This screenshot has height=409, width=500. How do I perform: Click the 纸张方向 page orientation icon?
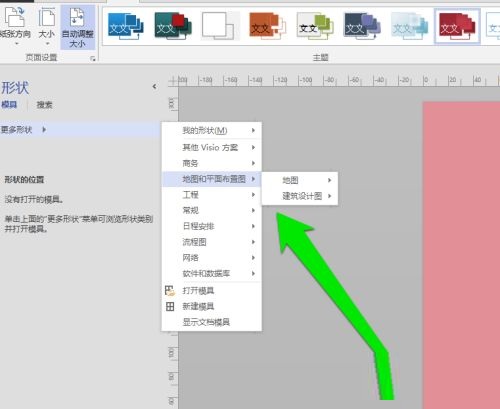coord(15,17)
